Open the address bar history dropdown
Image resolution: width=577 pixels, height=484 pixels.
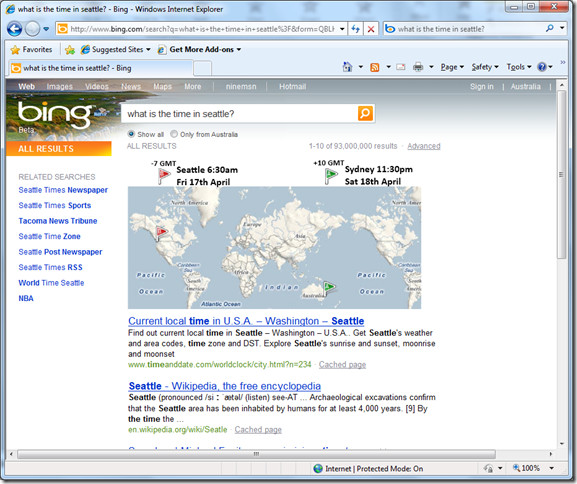coord(342,29)
